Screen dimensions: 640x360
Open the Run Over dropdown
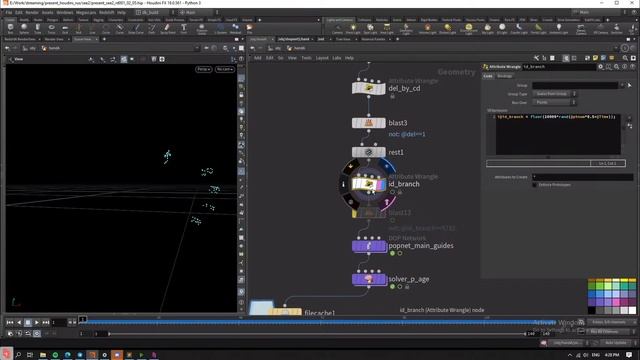pyautogui.click(x=554, y=102)
